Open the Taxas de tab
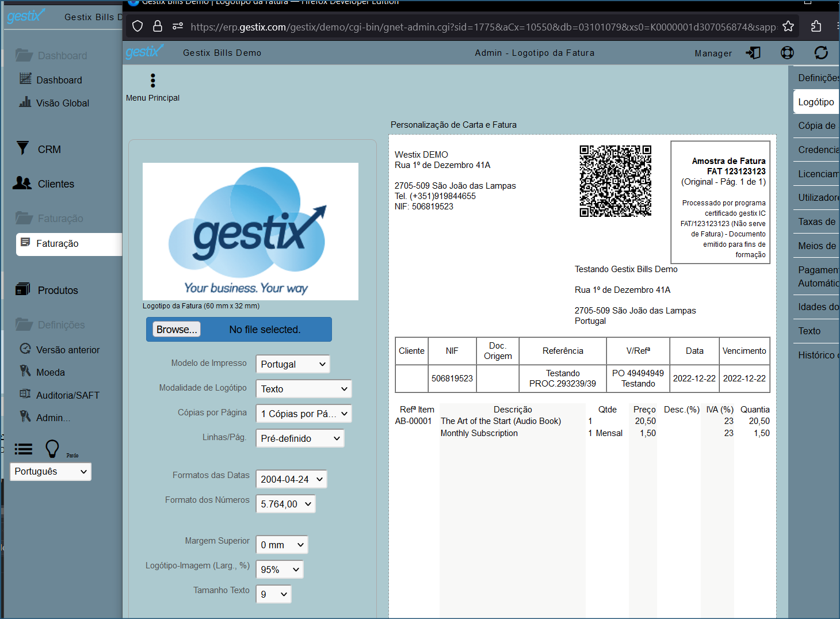The image size is (840, 619). [x=816, y=221]
